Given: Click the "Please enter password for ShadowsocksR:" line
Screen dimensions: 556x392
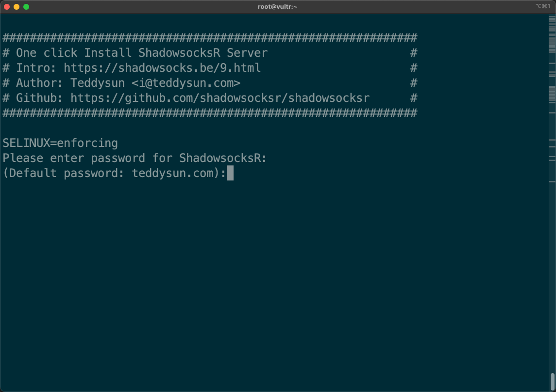Looking at the screenshot, I should click(x=135, y=158).
